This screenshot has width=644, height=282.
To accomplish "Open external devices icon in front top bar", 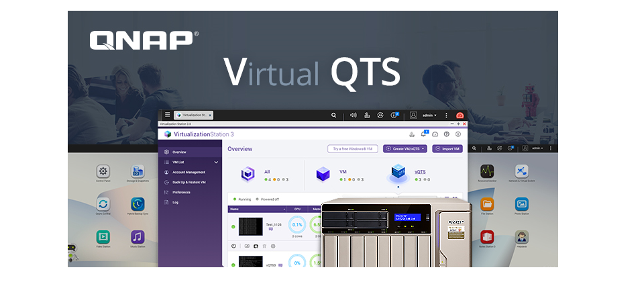I will [380, 115].
